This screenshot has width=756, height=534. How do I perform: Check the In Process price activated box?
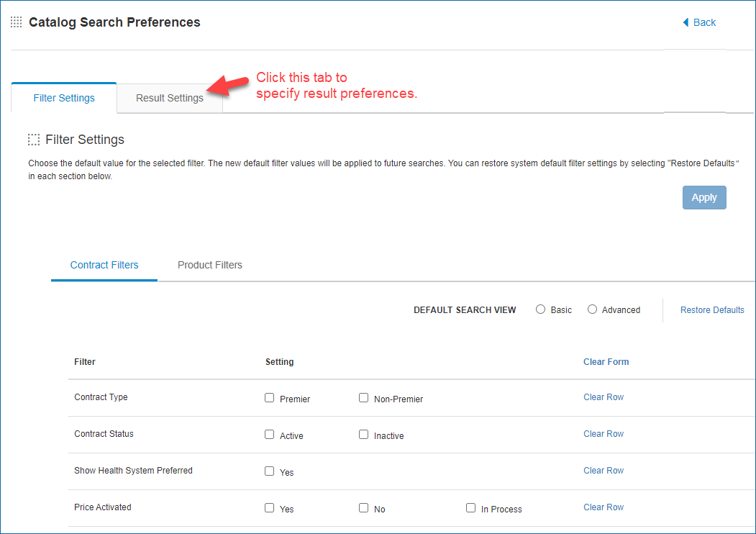471,507
